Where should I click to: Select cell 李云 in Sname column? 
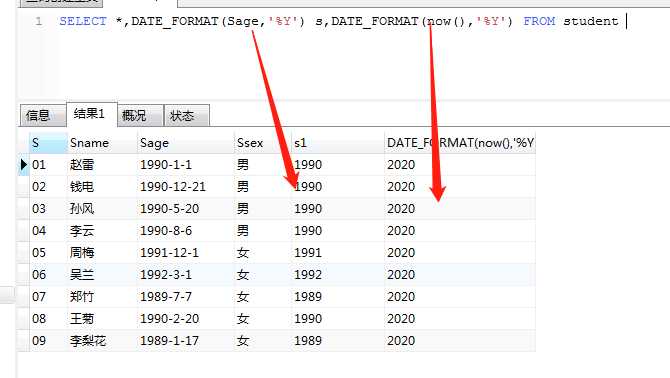102,231
